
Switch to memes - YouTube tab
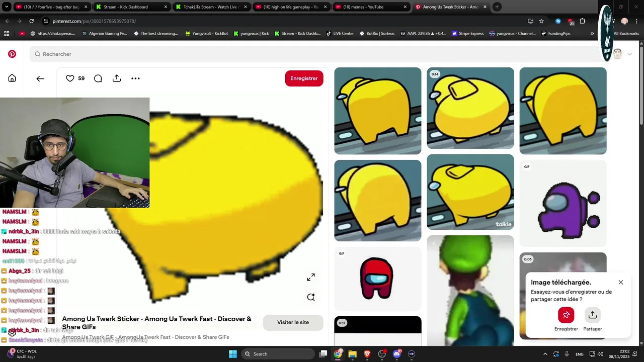tap(370, 7)
